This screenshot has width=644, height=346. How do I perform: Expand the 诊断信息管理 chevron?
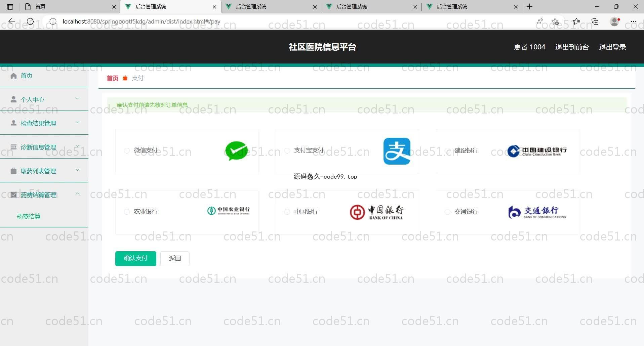coord(77,146)
